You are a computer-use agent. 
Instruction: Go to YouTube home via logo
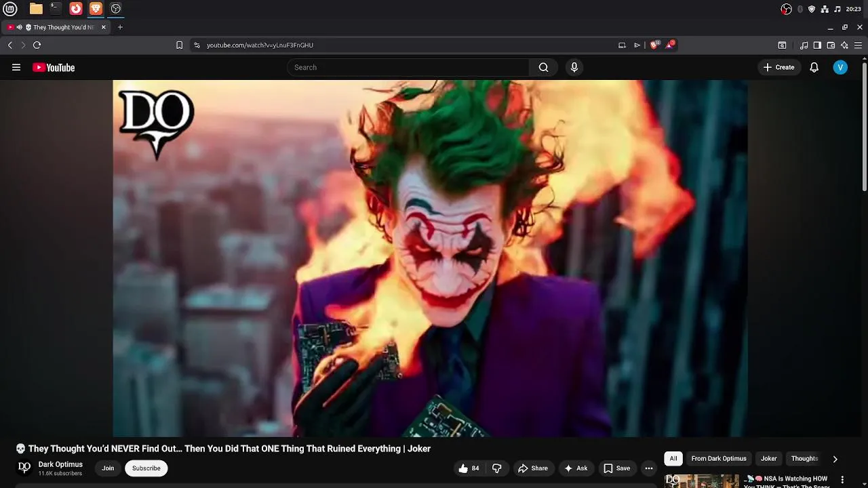coord(54,67)
